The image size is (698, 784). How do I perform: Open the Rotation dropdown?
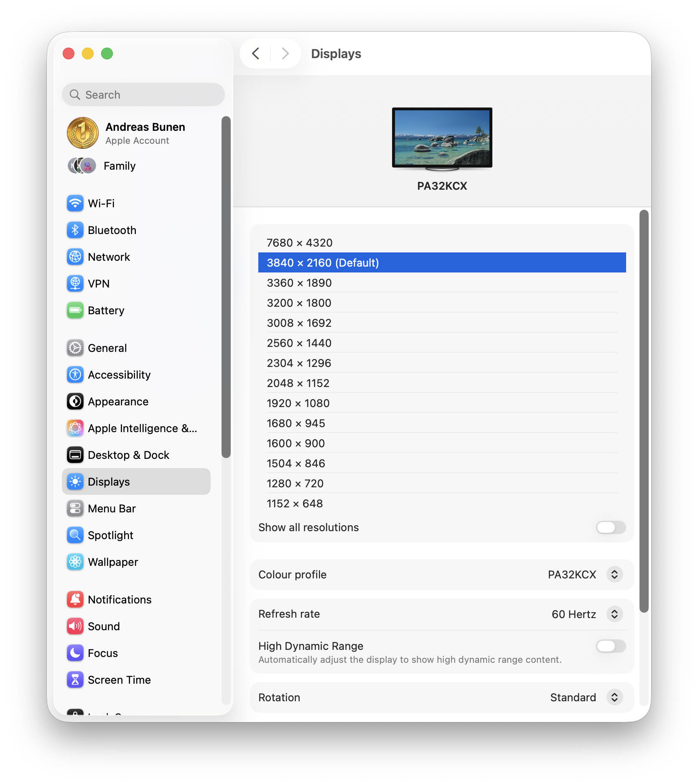coord(614,697)
